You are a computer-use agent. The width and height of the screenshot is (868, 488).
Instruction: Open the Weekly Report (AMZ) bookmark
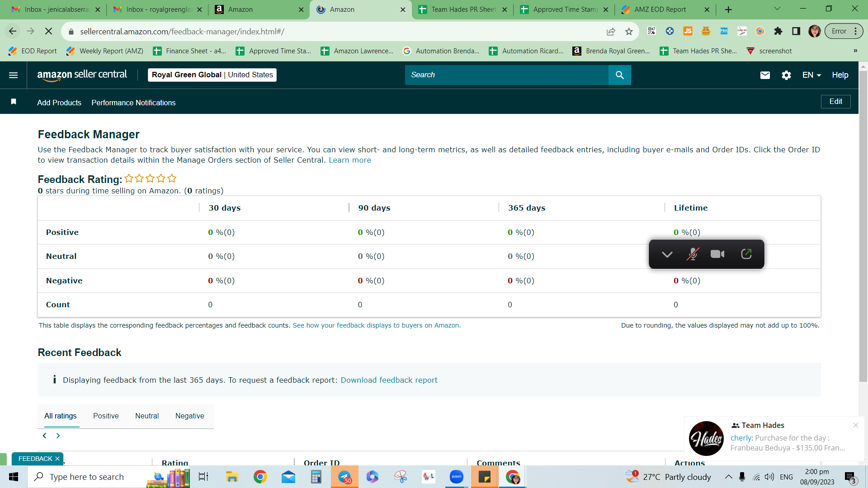tap(104, 51)
